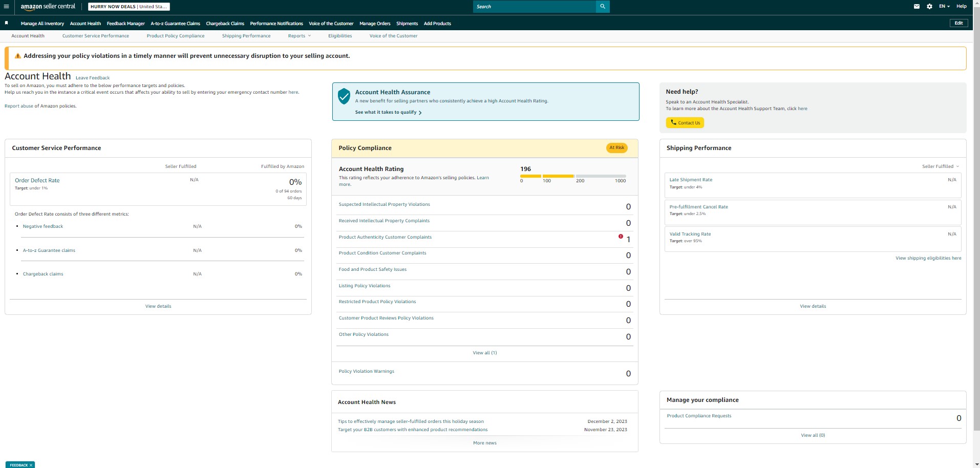Click the Edit favorites button
This screenshot has width=980, height=468.
(958, 23)
